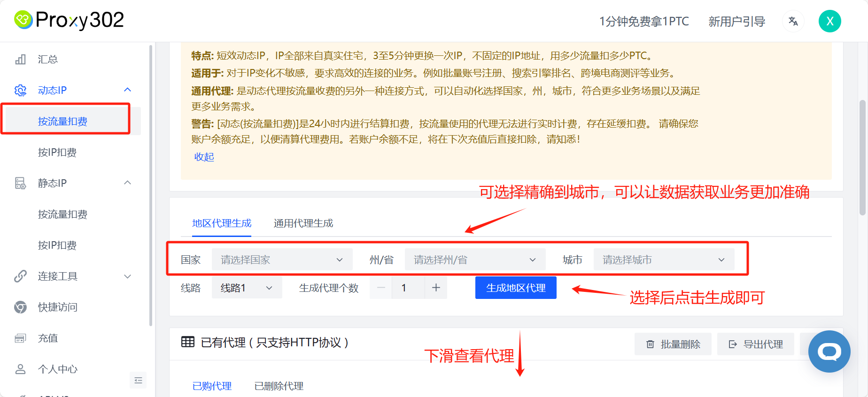The image size is (868, 397).
Task: Select 按流量扣费 under 动态IP
Action: [x=62, y=121]
